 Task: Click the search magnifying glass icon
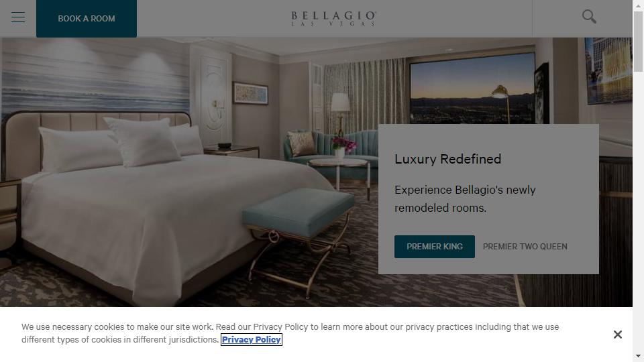[589, 17]
